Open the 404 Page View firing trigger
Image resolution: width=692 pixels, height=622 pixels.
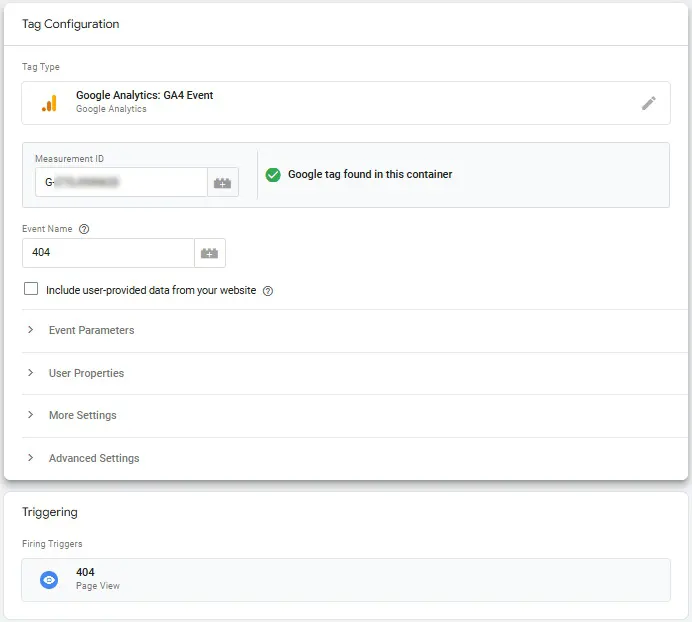pos(346,580)
